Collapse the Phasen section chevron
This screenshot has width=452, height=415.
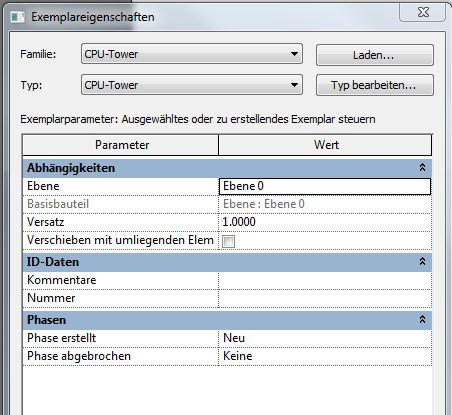click(x=422, y=319)
